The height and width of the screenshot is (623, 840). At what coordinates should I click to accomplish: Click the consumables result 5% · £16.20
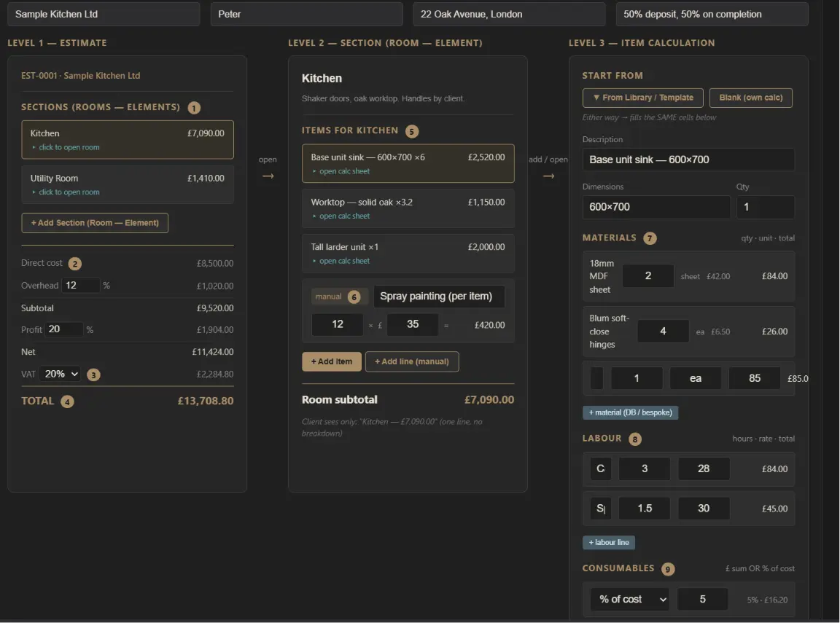(x=767, y=600)
